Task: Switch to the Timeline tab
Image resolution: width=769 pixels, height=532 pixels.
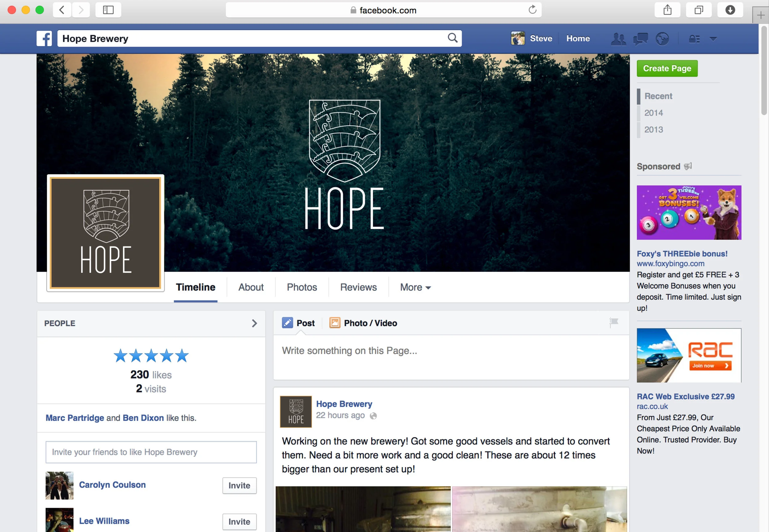Action: tap(196, 287)
